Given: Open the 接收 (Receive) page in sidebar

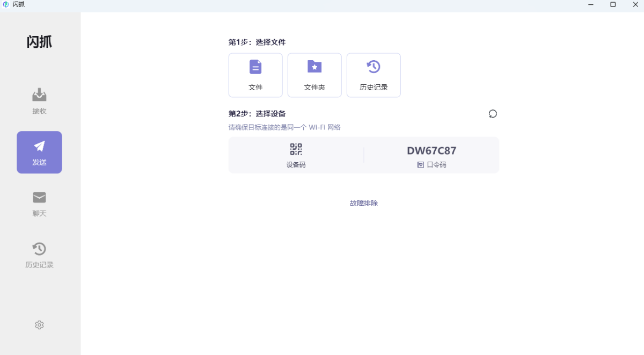Looking at the screenshot, I should tap(39, 101).
